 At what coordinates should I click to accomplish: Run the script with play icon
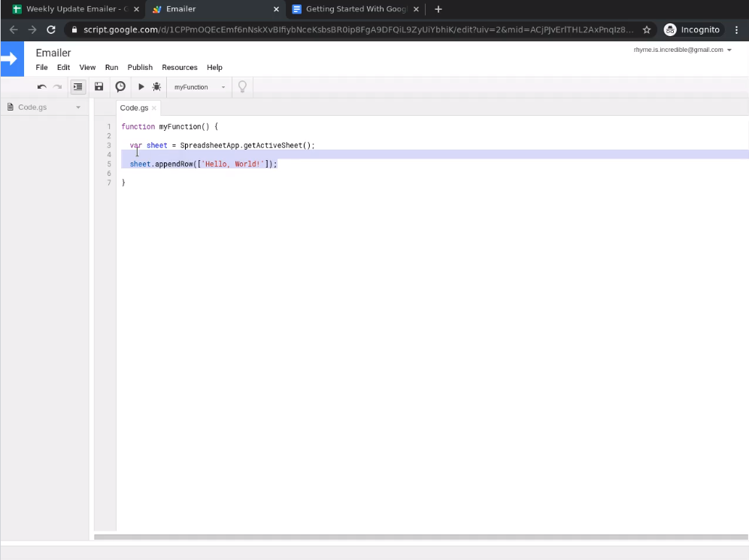click(141, 86)
